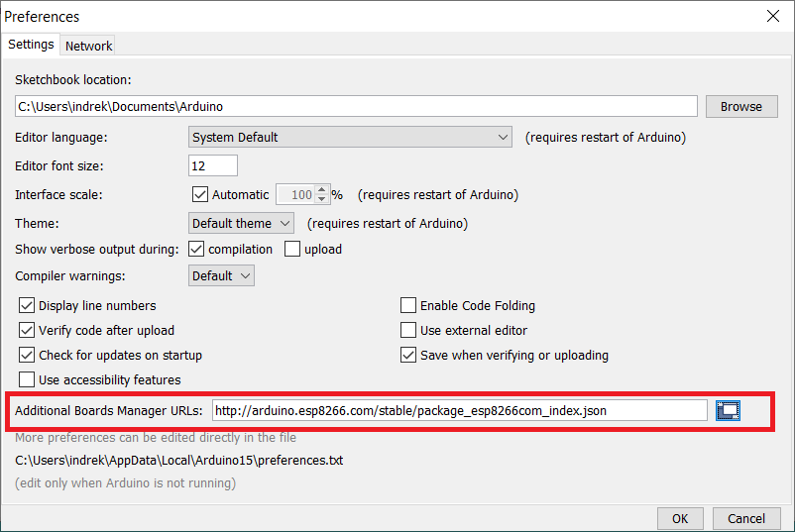Open the Theme dropdown list
The image size is (795, 532).
(242, 224)
